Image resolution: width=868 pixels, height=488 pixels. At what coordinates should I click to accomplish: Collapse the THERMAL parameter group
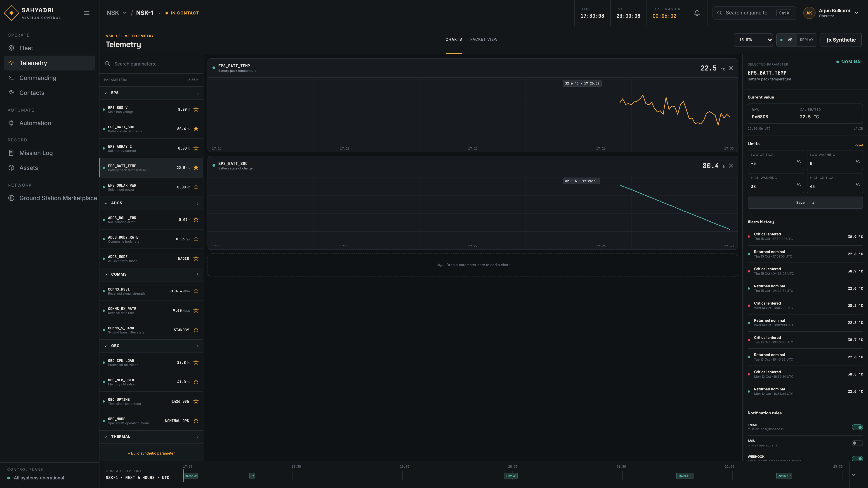(151, 437)
